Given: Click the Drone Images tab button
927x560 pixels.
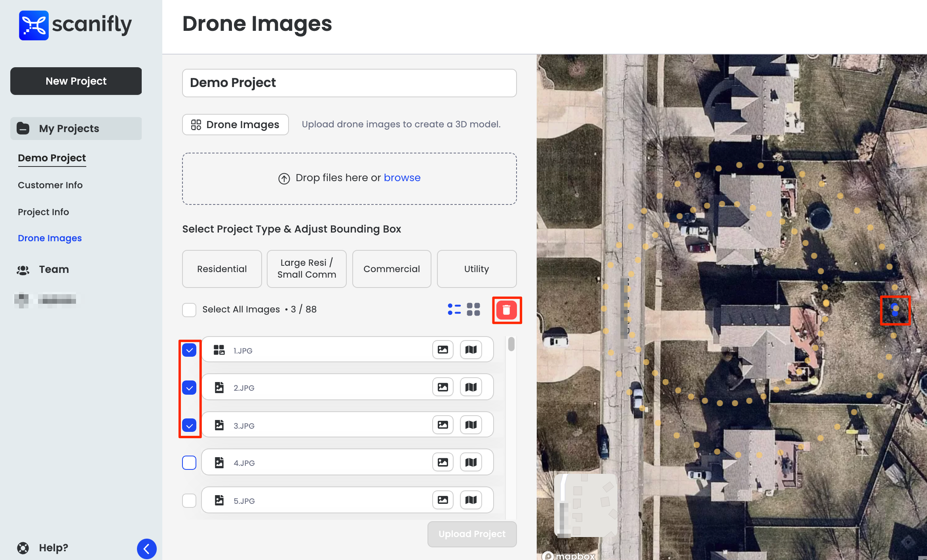Looking at the screenshot, I should (x=236, y=125).
